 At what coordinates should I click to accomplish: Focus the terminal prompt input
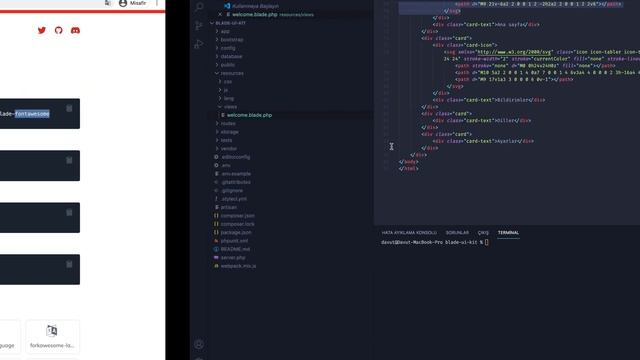point(487,242)
